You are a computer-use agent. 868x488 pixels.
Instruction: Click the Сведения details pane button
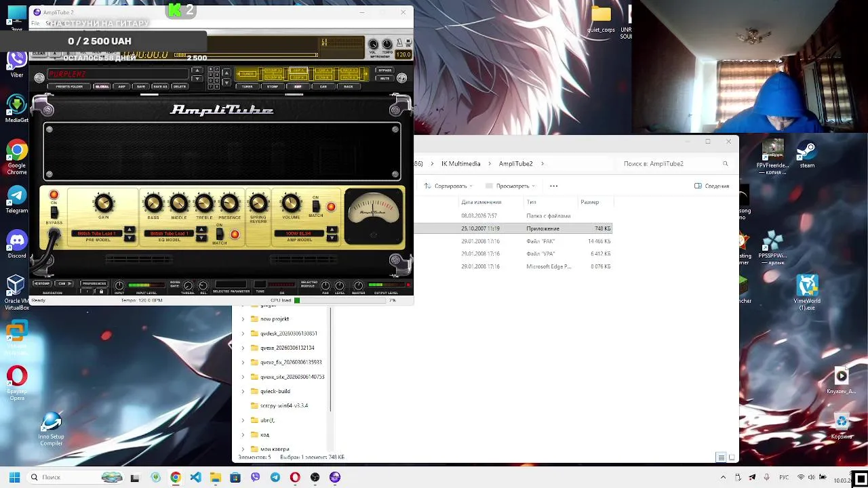712,186
